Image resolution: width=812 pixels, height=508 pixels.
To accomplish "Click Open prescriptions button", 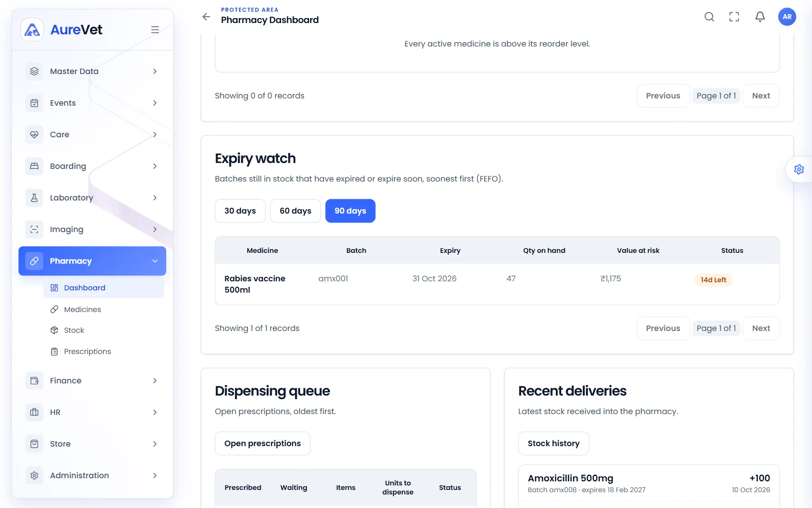I will [x=263, y=443].
